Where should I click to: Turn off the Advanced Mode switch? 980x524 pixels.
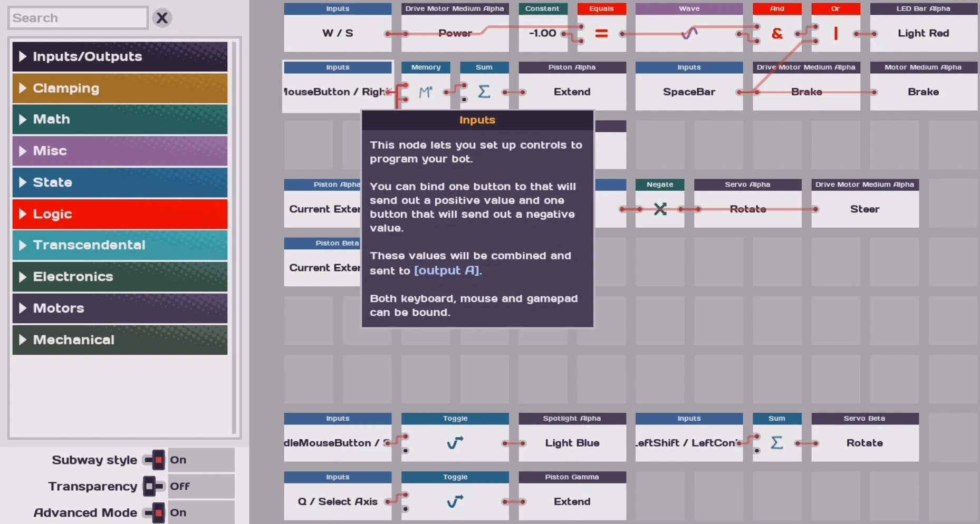click(x=155, y=512)
